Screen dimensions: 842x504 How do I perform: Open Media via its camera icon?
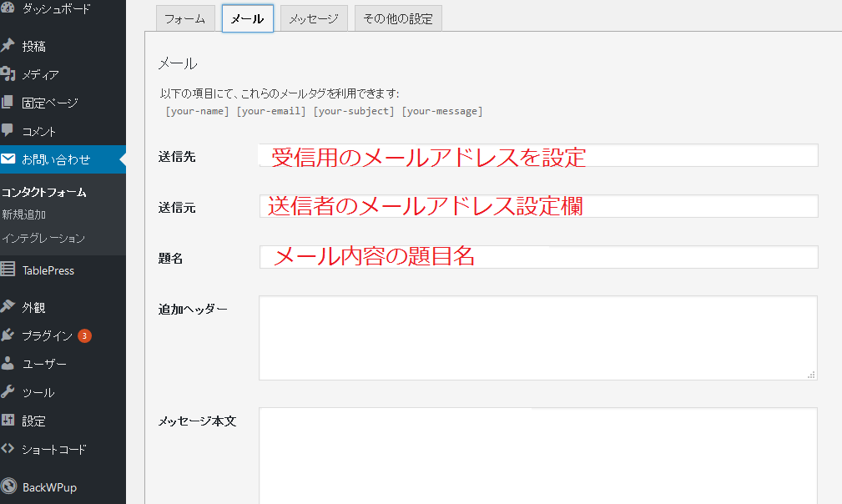[x=8, y=74]
